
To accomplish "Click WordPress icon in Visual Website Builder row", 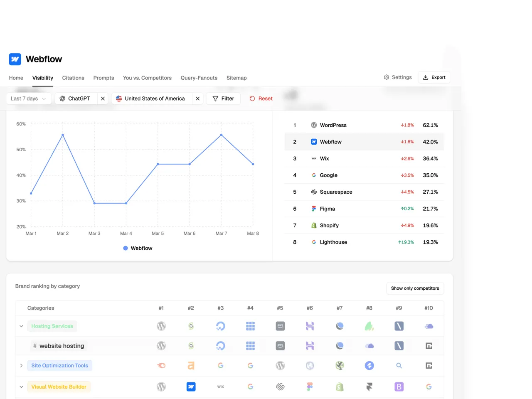I will pyautogui.click(x=161, y=387).
